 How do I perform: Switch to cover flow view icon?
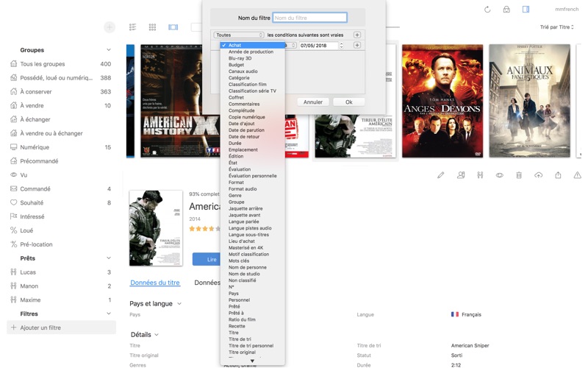point(173,27)
